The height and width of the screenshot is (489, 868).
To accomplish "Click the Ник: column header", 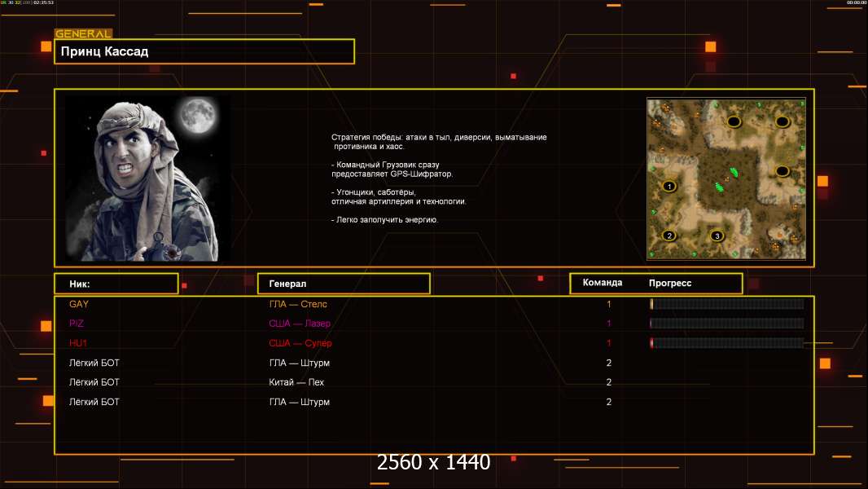I will (x=116, y=284).
